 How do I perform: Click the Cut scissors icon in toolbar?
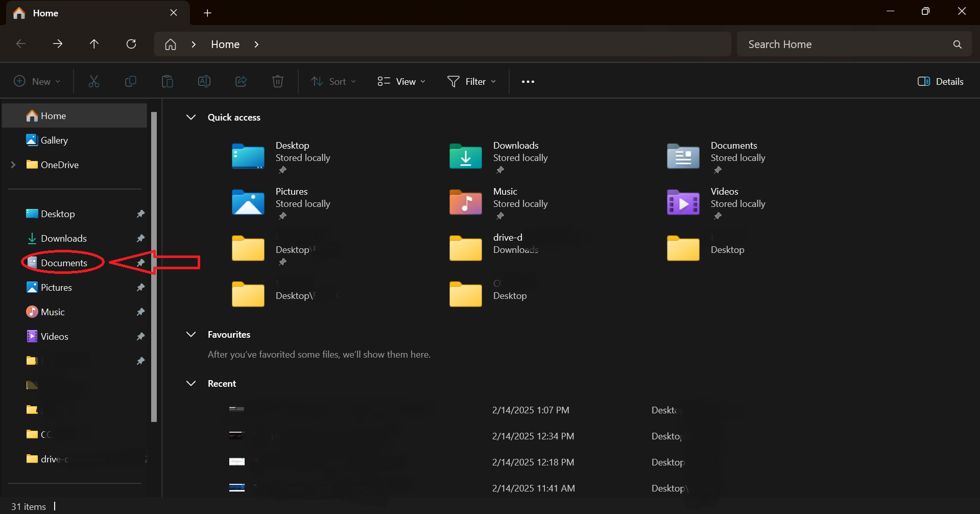coord(94,81)
